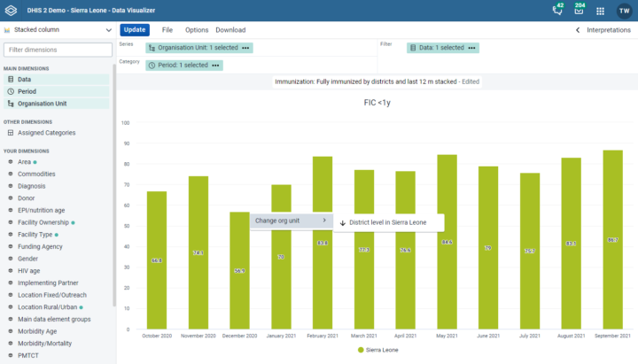Expand the Change org unit submenu arrow
The image size is (638, 364).
pos(324,221)
